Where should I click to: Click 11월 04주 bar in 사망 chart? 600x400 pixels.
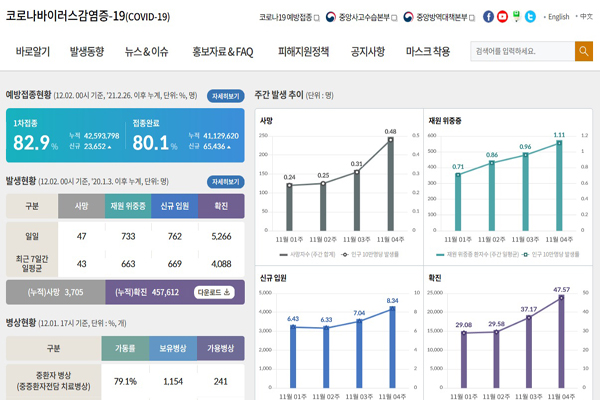[x=390, y=184]
